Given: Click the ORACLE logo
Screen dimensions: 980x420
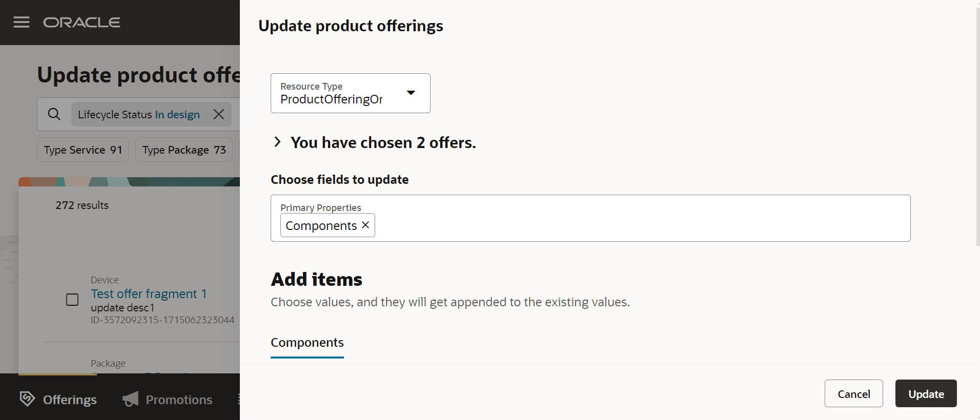Looking at the screenshot, I should pyautogui.click(x=81, y=22).
